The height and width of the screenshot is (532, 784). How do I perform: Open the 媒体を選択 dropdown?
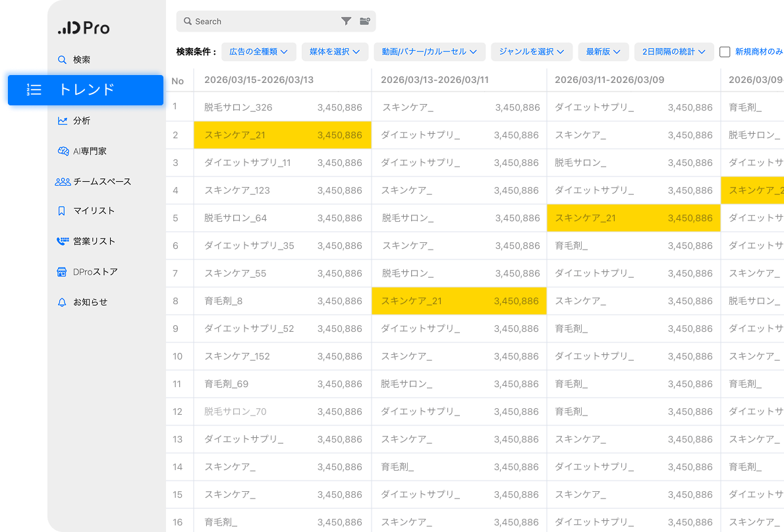pos(335,52)
